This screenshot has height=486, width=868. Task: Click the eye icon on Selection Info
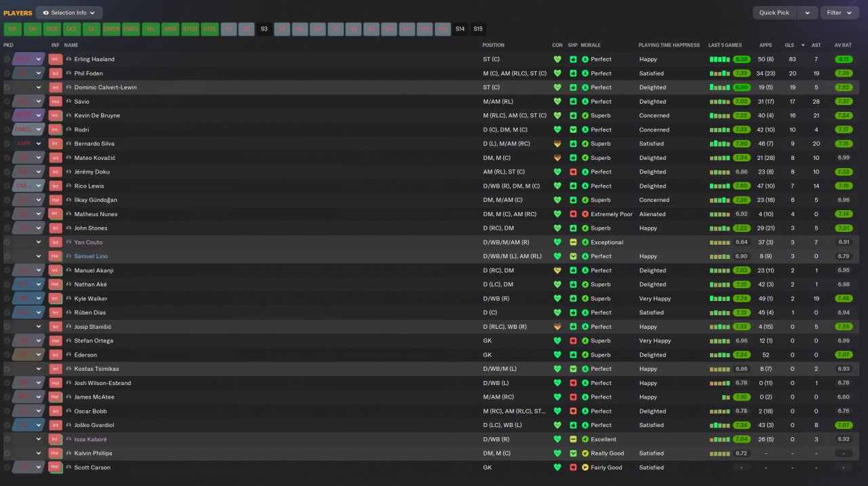click(x=45, y=13)
